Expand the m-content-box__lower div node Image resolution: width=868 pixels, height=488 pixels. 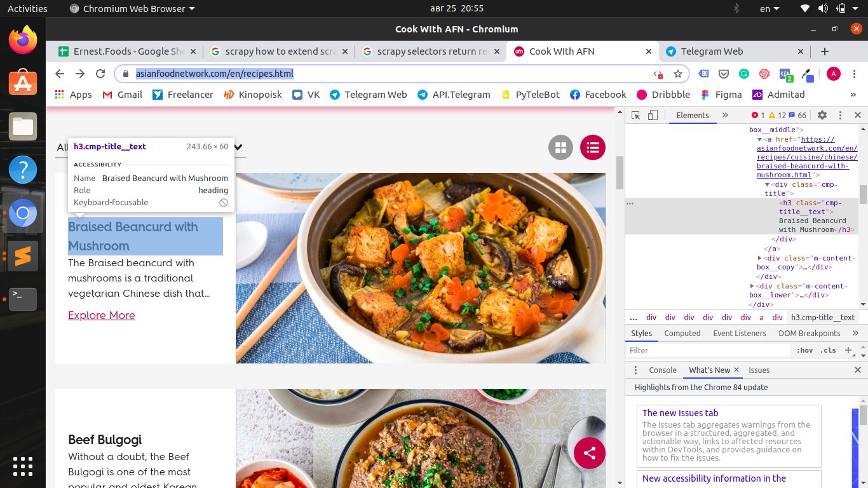(752, 287)
